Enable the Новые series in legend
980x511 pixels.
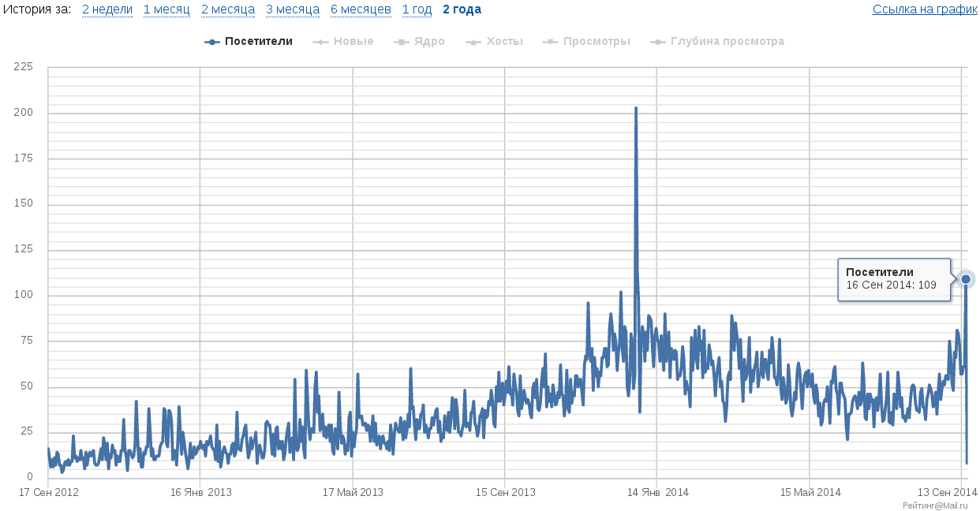tap(343, 41)
